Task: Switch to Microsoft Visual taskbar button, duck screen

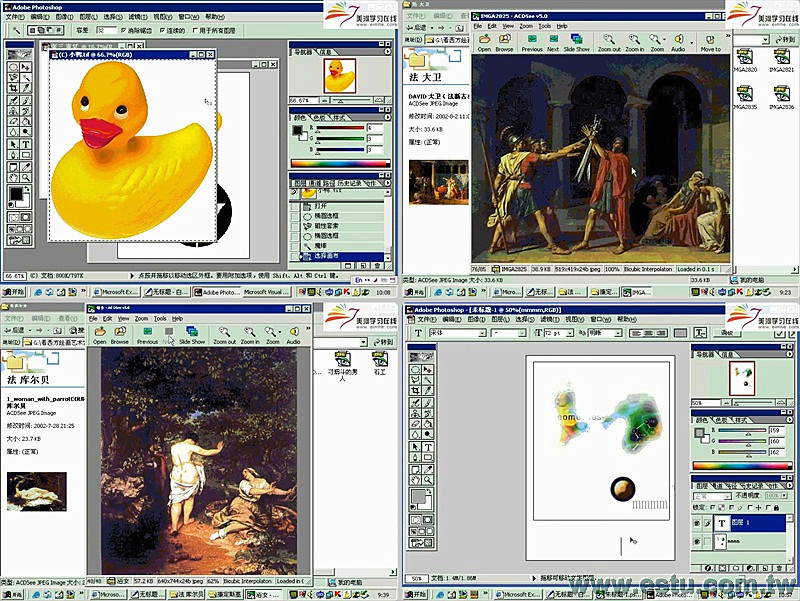Action: click(x=266, y=292)
